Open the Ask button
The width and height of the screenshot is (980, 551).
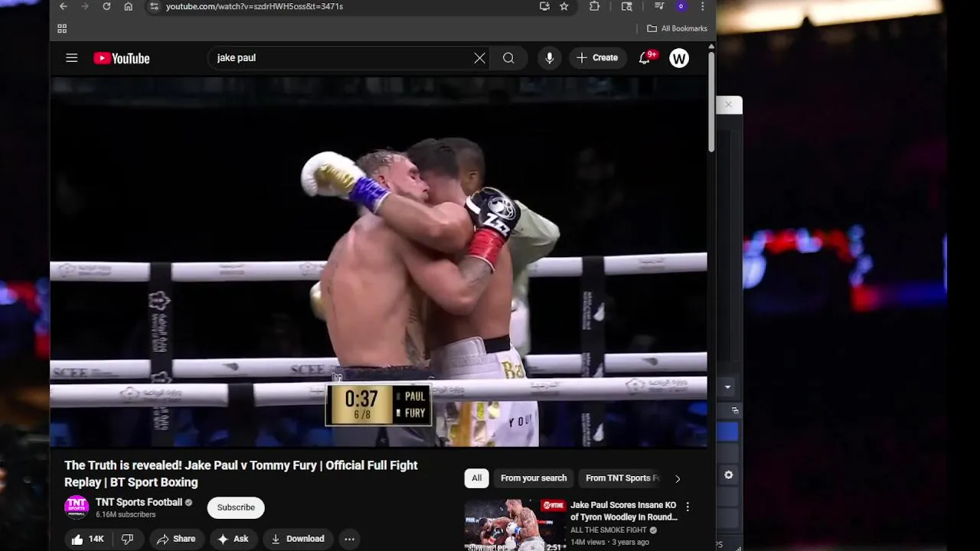[233, 539]
